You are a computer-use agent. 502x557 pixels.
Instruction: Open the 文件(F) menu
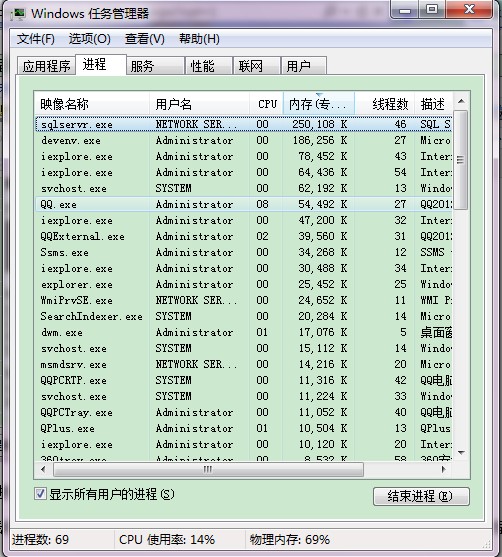pos(36,38)
